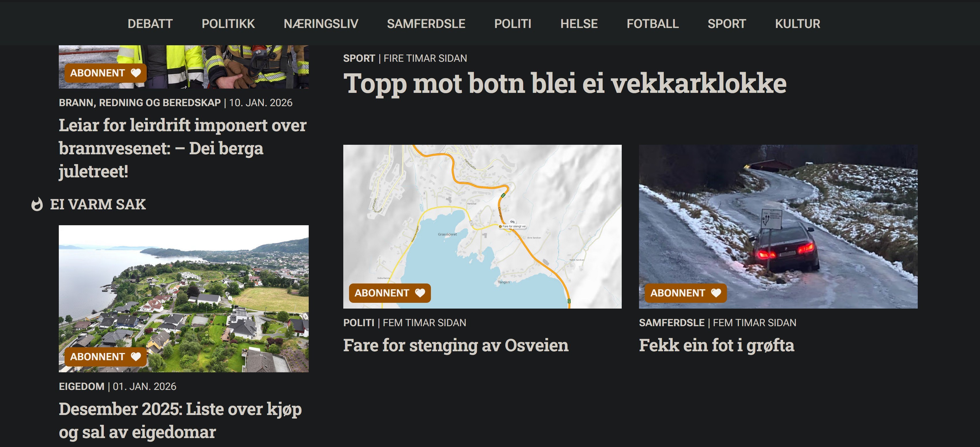The image size is (980, 447).
Task: Click the ABONNENT heart badge on the firefighters photo
Action: [105, 73]
